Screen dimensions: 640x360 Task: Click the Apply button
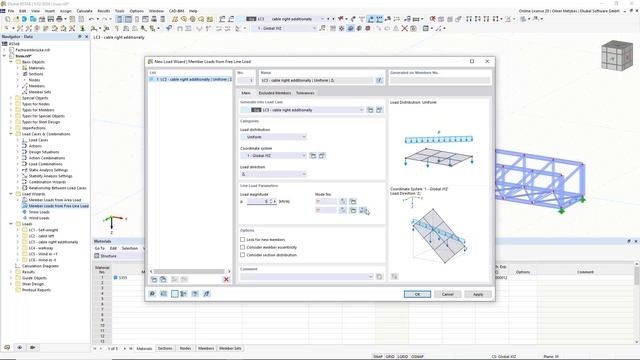point(478,294)
